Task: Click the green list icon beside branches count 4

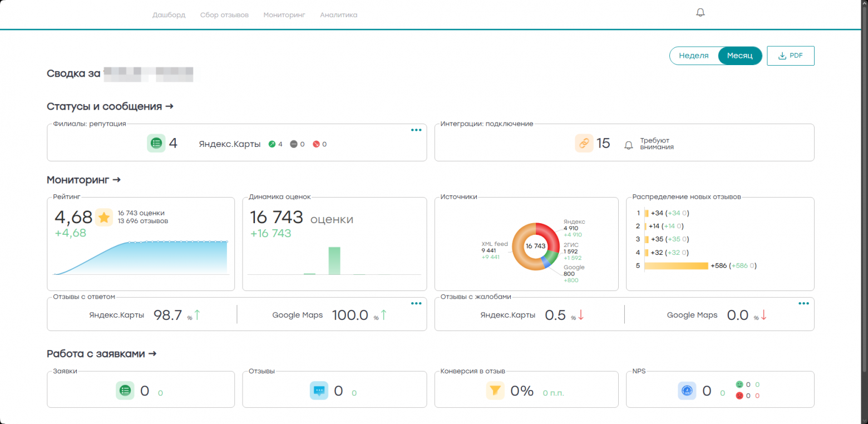Action: [x=156, y=143]
